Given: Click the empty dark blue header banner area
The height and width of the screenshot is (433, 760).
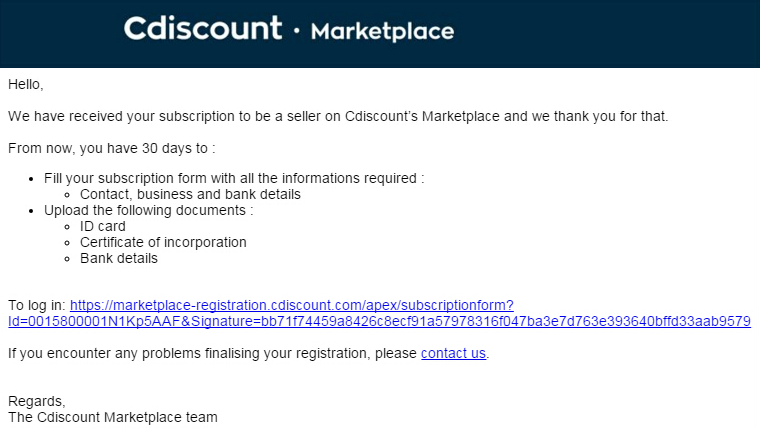Looking at the screenshot, I should coord(606,33).
